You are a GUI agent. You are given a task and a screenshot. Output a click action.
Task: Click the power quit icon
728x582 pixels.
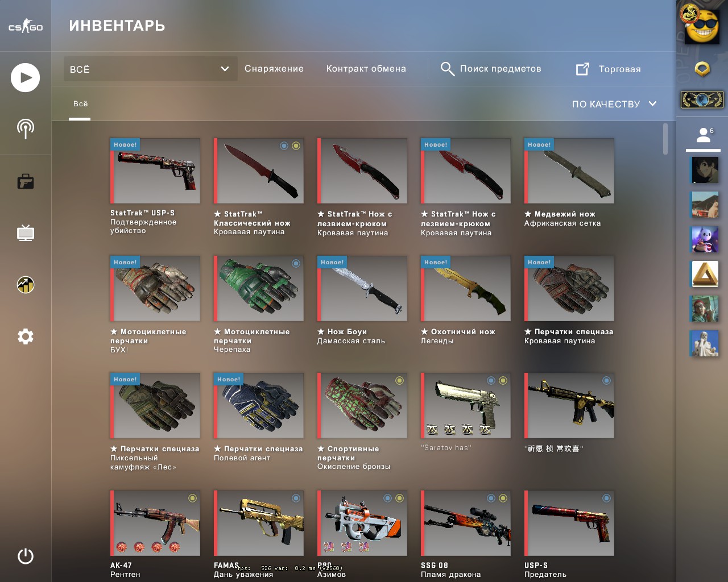click(x=25, y=556)
